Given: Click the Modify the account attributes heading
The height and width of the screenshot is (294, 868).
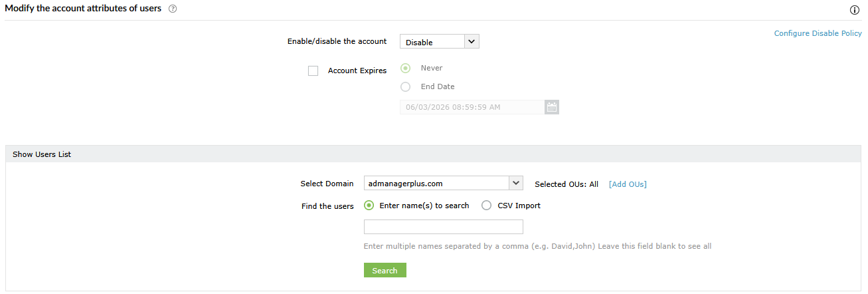Looking at the screenshot, I should (84, 8).
